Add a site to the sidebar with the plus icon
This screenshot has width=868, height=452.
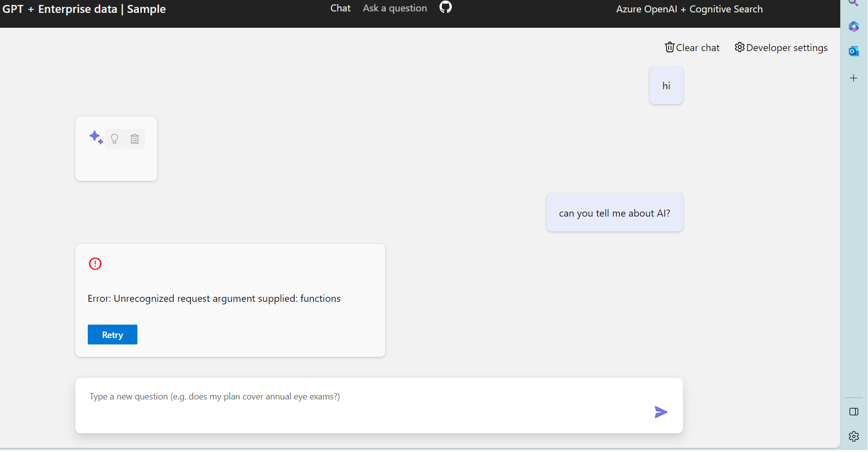click(x=854, y=78)
